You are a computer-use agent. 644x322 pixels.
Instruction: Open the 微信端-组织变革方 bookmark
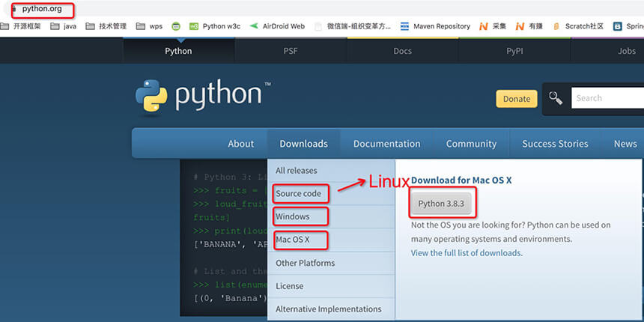point(353,26)
